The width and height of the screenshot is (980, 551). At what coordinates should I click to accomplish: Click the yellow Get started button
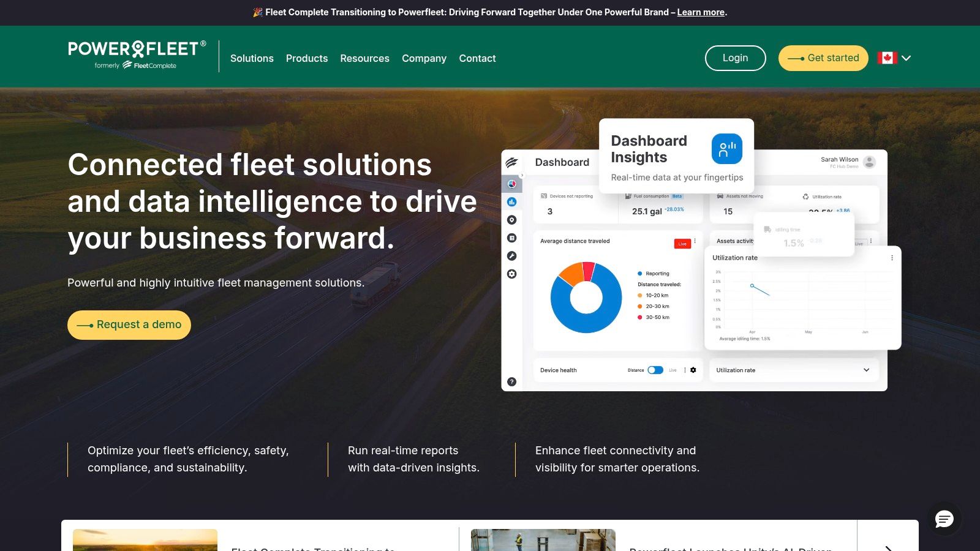tap(823, 58)
